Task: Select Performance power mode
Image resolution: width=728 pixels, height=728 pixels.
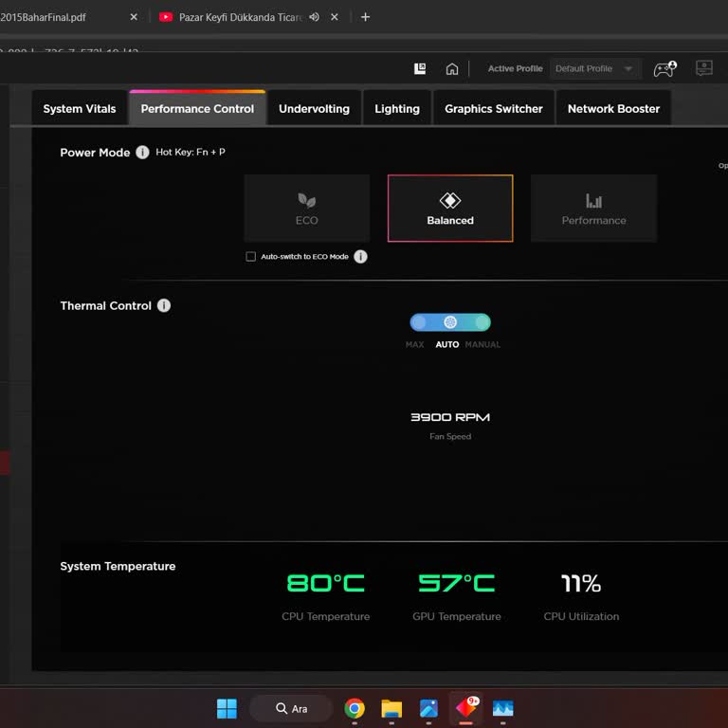Action: point(593,208)
